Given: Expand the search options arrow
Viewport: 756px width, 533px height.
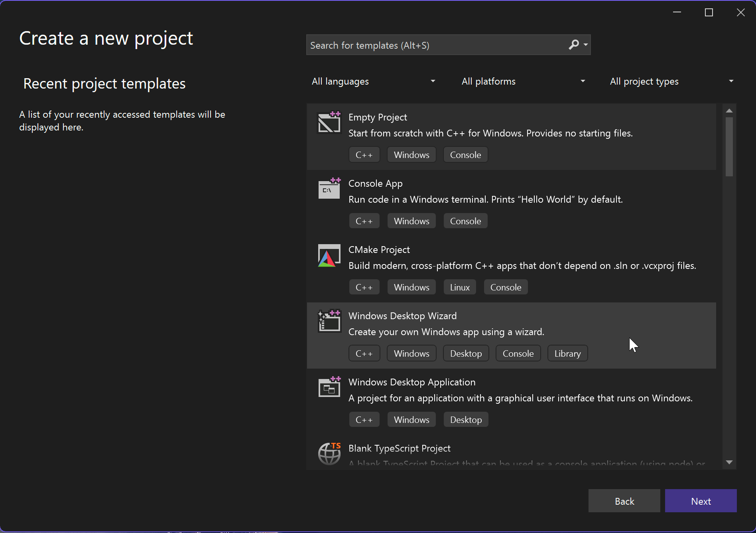Looking at the screenshot, I should click(586, 45).
